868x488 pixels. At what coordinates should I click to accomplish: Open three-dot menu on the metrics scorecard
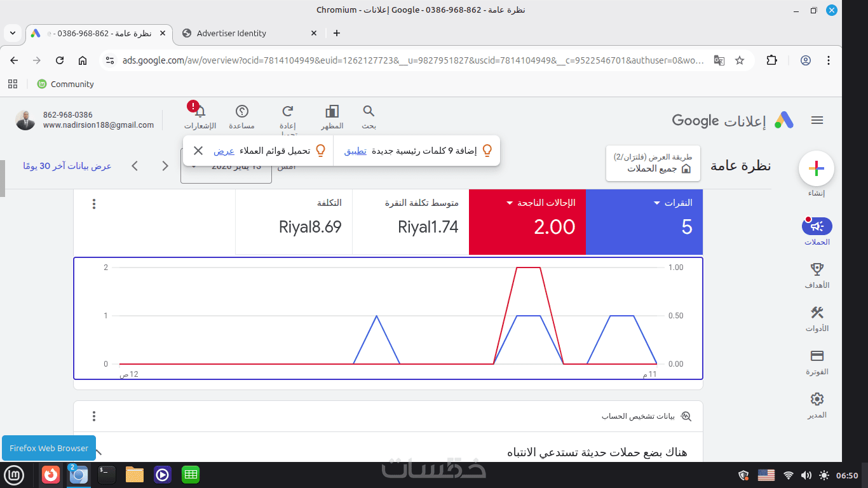click(94, 204)
